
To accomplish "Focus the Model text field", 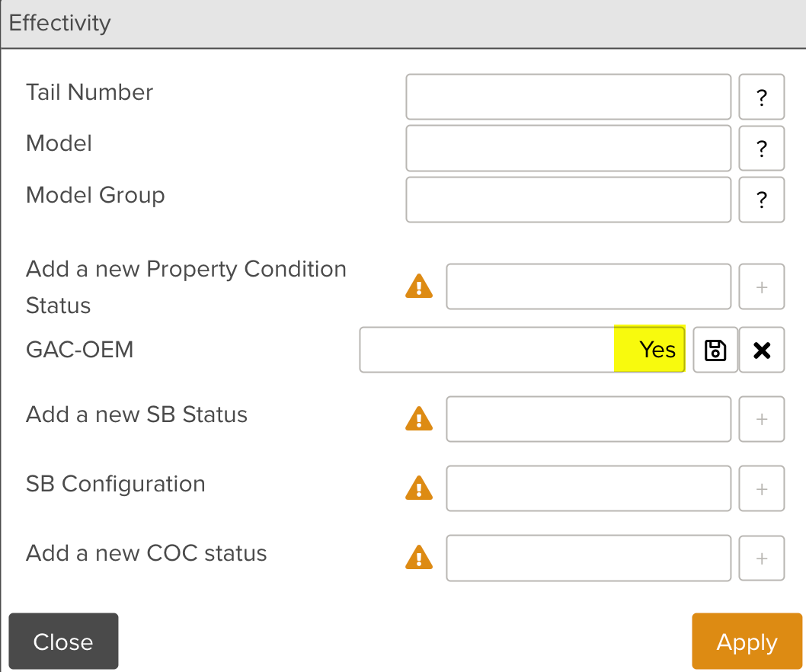I will (568, 148).
